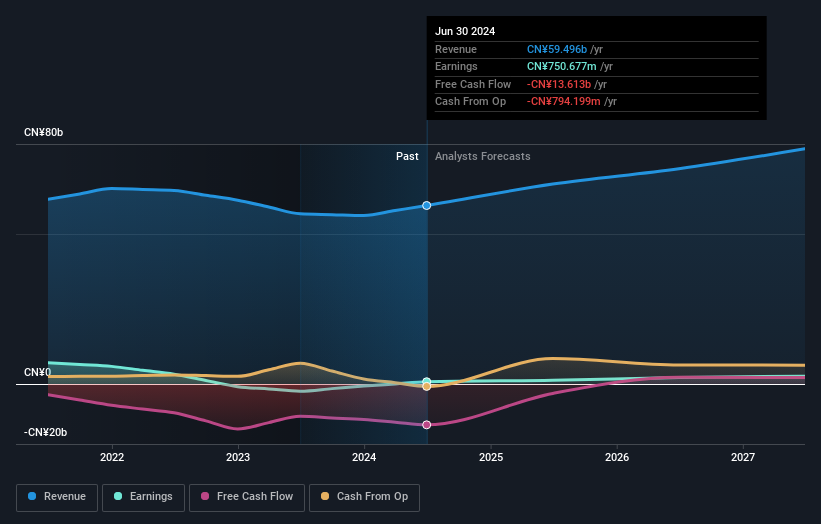This screenshot has width=821, height=524.
Task: Click the 2022 x-axis label
Action: [112, 458]
